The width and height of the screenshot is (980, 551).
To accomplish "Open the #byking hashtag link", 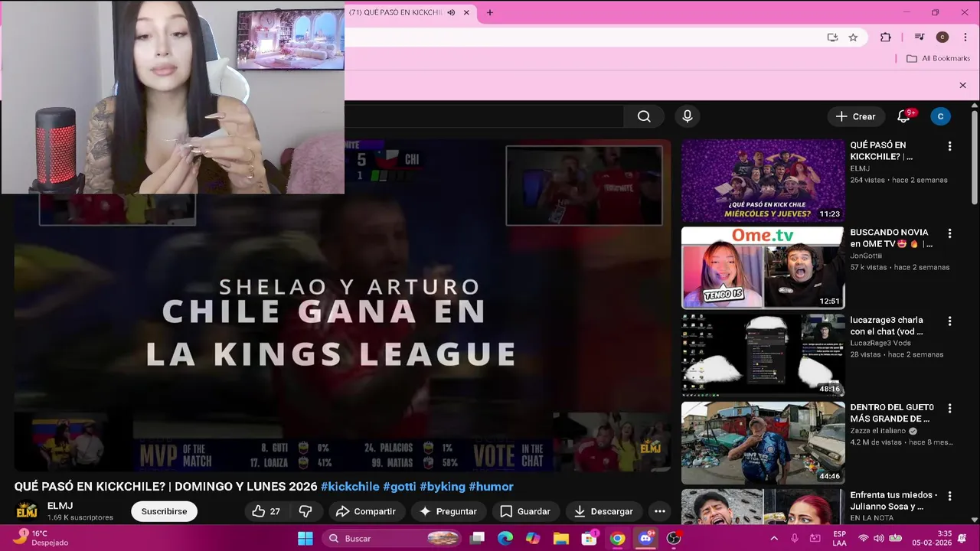I will click(443, 487).
